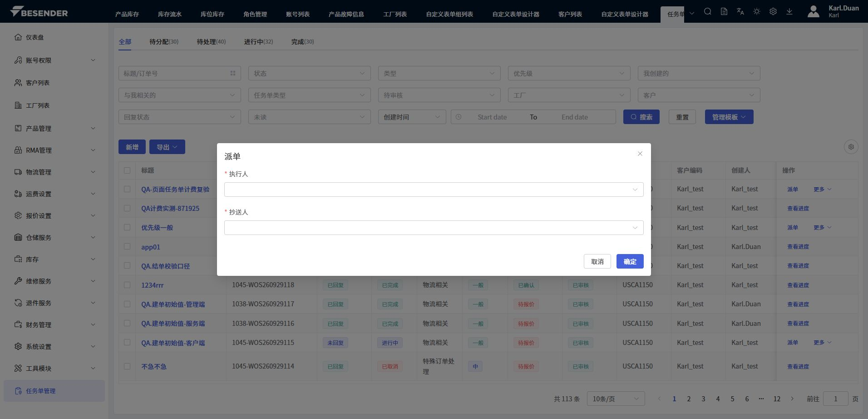Click the grid icon in 标题/订单号 field
This screenshot has height=419, width=868.
coord(232,73)
